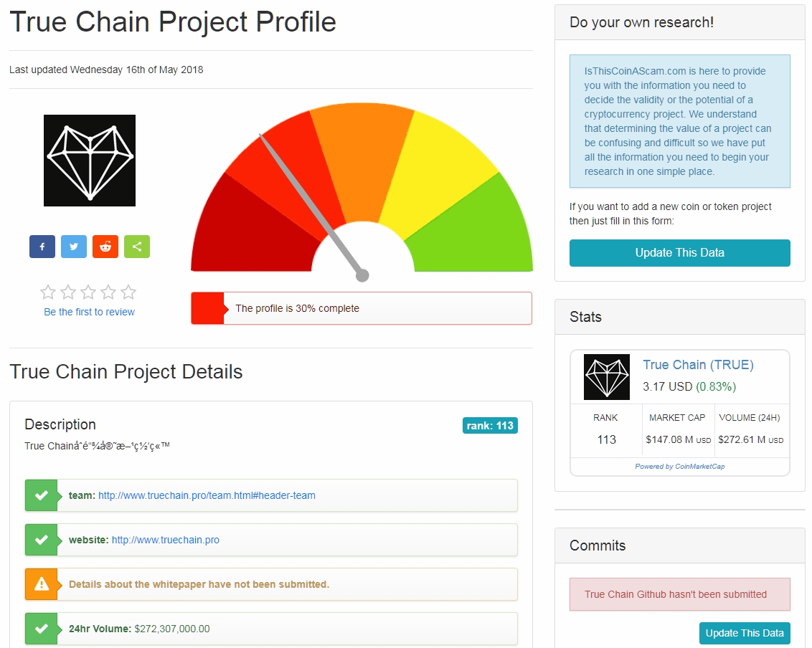Click the Powered by CoinMarketCap link
Viewport: 812px width, 648px height.
680,467
